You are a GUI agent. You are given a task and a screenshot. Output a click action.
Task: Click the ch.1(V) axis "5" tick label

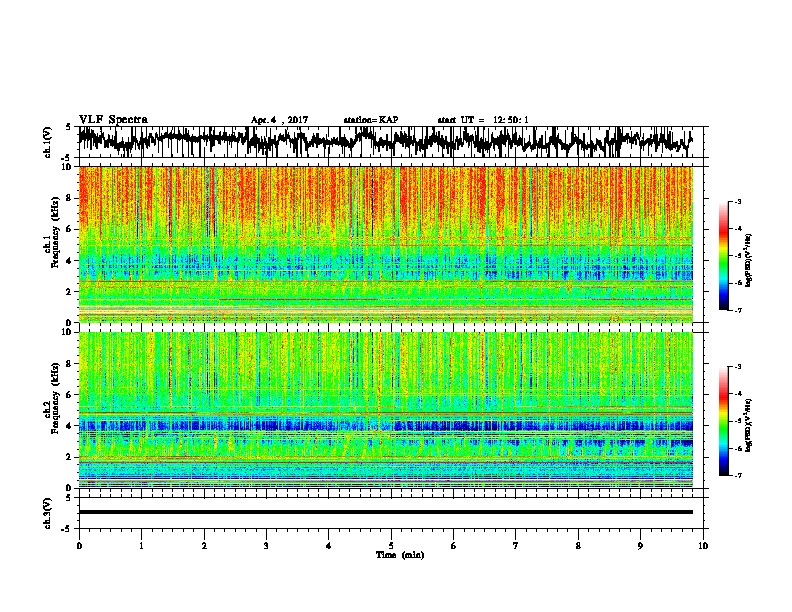click(x=68, y=127)
